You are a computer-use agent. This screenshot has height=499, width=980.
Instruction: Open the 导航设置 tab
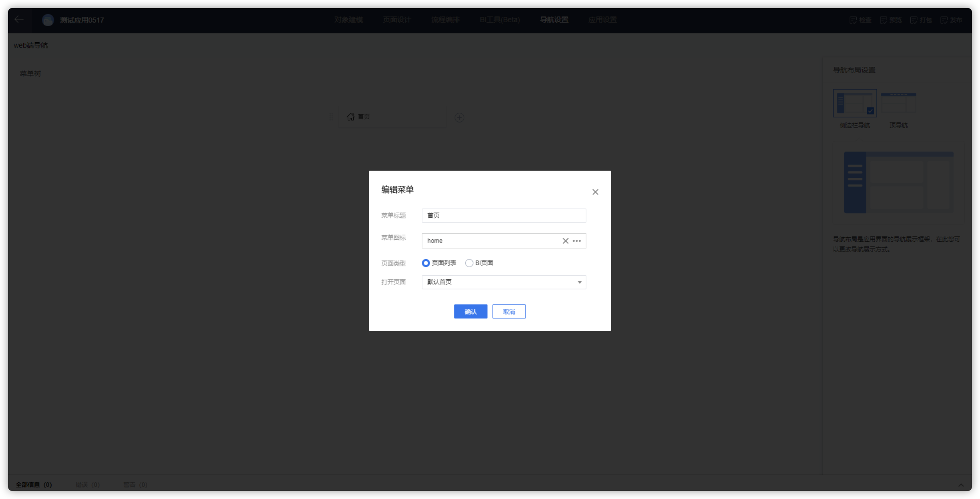(554, 20)
